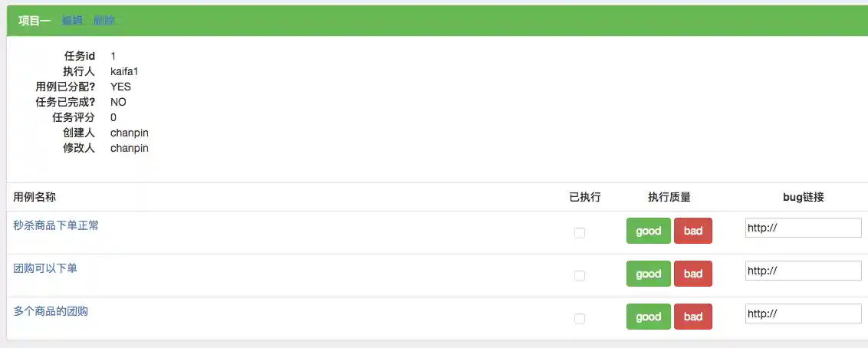Click the 用例名称 column header

35,197
